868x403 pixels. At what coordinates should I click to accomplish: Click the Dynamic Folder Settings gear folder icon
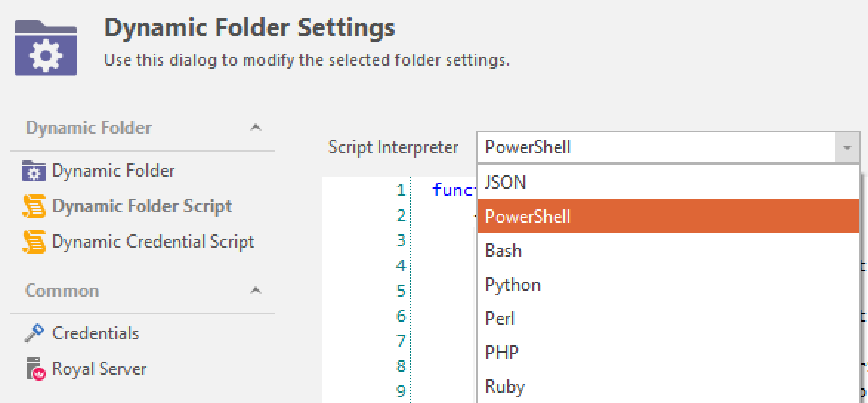46,47
